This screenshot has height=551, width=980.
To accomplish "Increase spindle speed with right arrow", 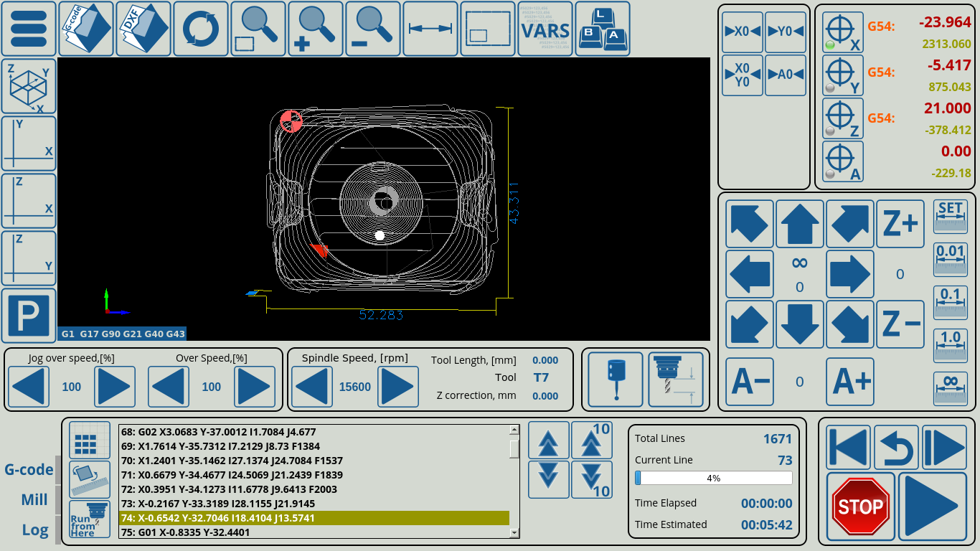I will (398, 387).
